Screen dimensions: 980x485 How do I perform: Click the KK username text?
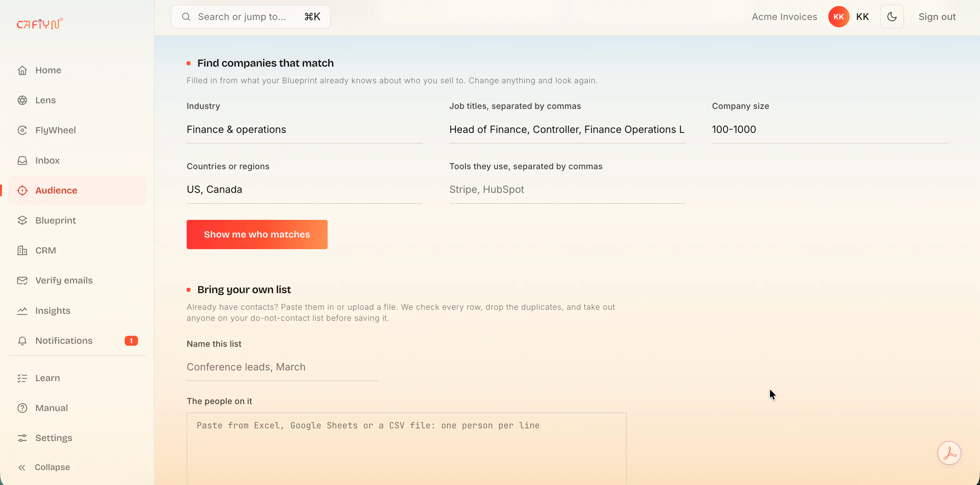tap(862, 17)
